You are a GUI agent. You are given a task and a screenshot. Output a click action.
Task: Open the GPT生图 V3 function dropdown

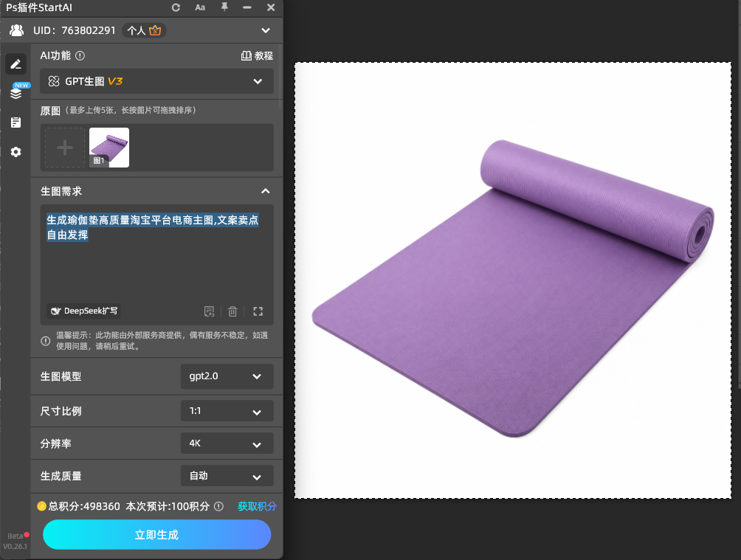(157, 81)
